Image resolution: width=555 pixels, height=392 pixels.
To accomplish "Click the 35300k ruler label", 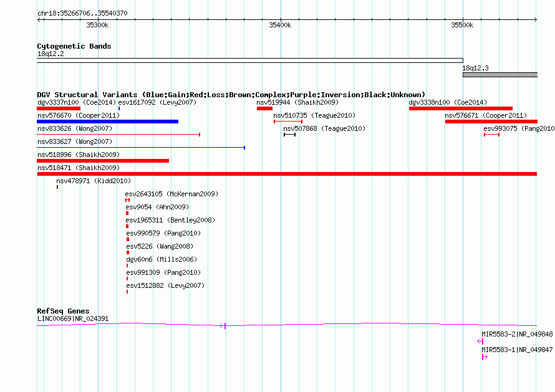I will [97, 25].
